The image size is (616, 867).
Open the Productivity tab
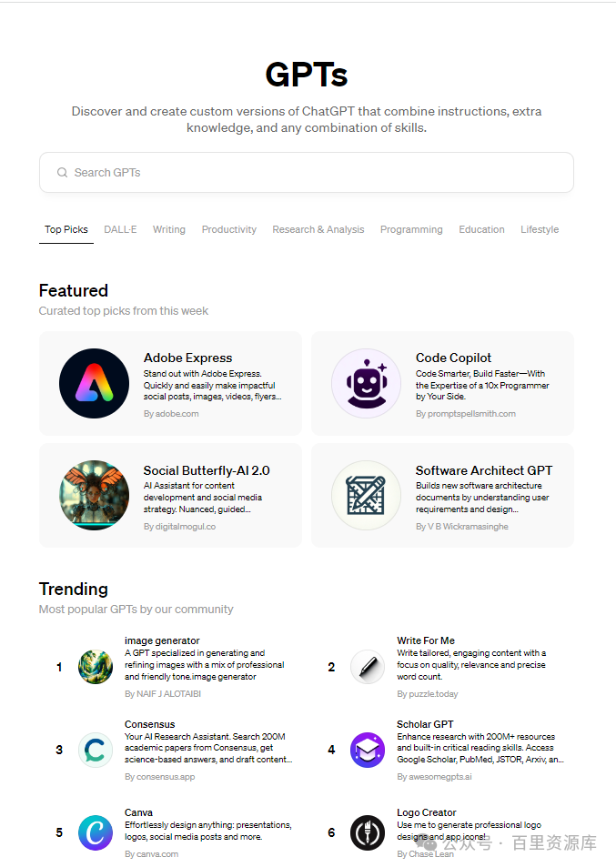click(229, 229)
